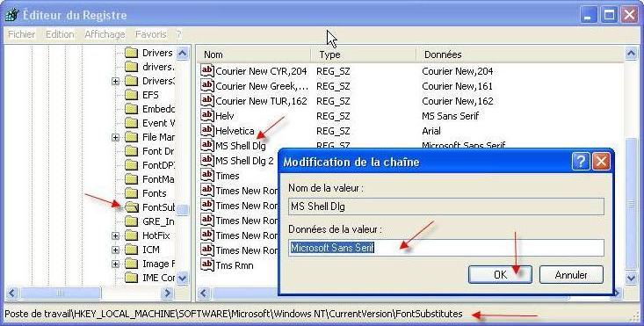Select the FontDP folder icon

[131, 165]
